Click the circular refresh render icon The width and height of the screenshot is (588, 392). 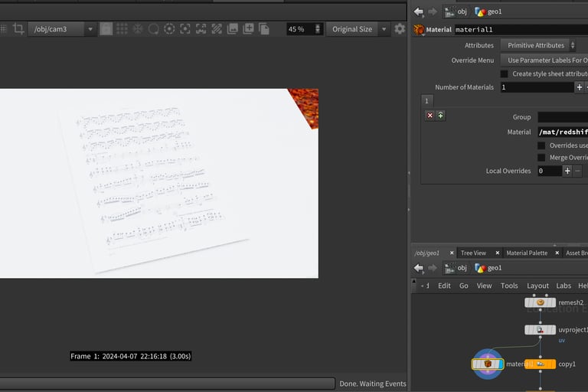tap(153, 29)
